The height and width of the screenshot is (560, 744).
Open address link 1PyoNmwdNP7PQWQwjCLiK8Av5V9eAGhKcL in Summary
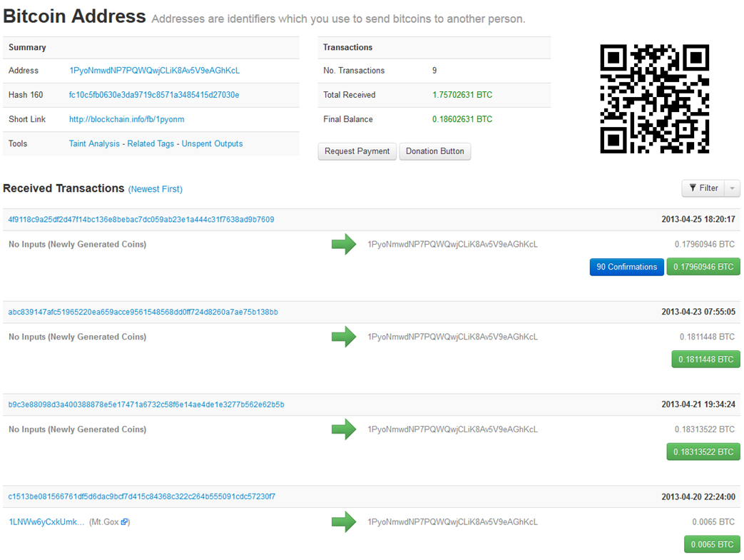pyautogui.click(x=154, y=71)
